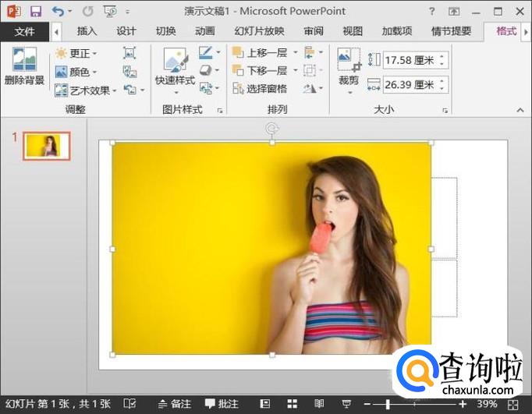Screen dimensions: 532x414
Task: Open the File (文件) menu
Action: (x=24, y=31)
